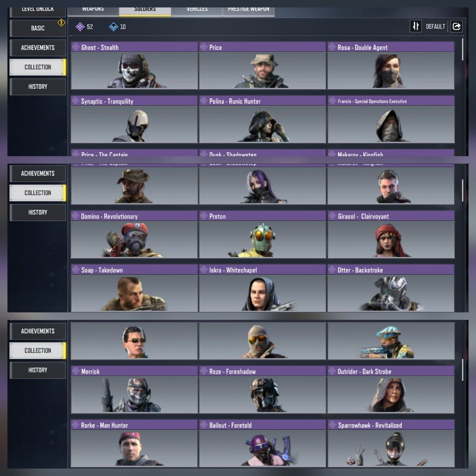Click rarity icon beside Outrider - Dark Strobe

(x=332, y=371)
